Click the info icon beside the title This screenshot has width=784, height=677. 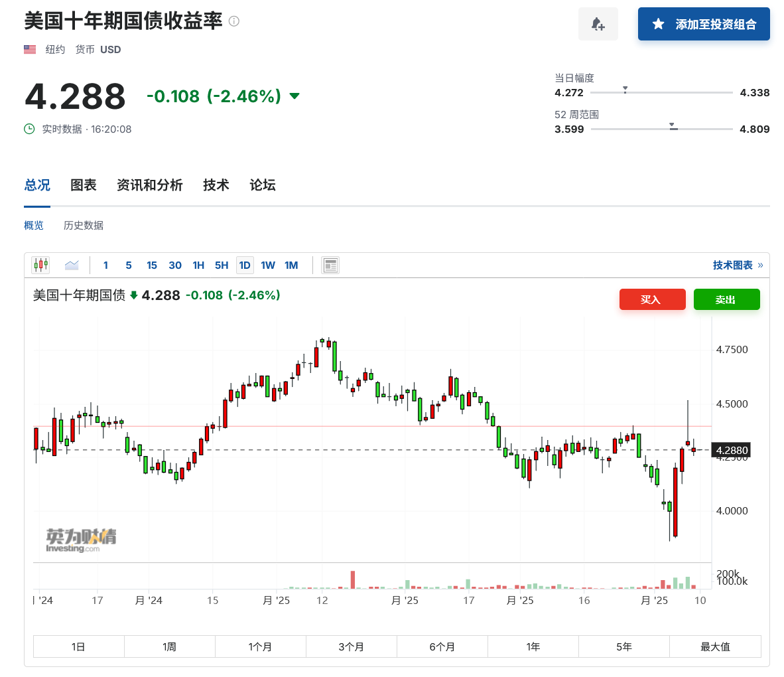[x=234, y=21]
